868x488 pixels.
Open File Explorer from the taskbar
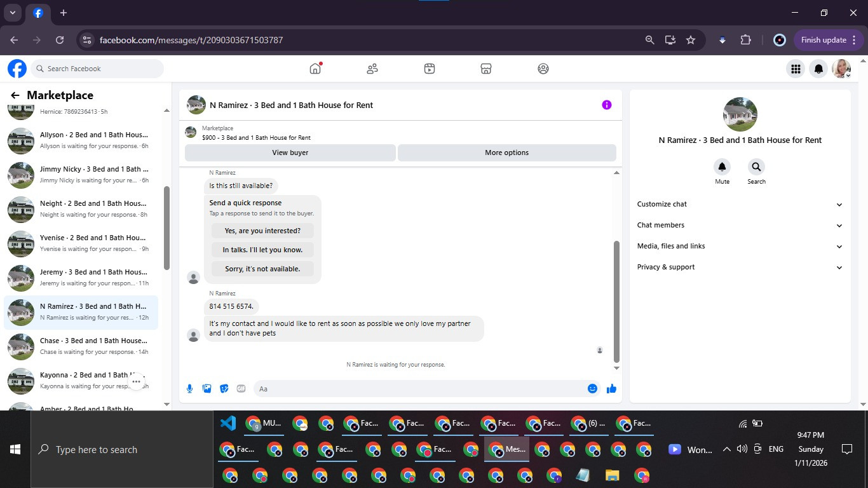tap(613, 475)
